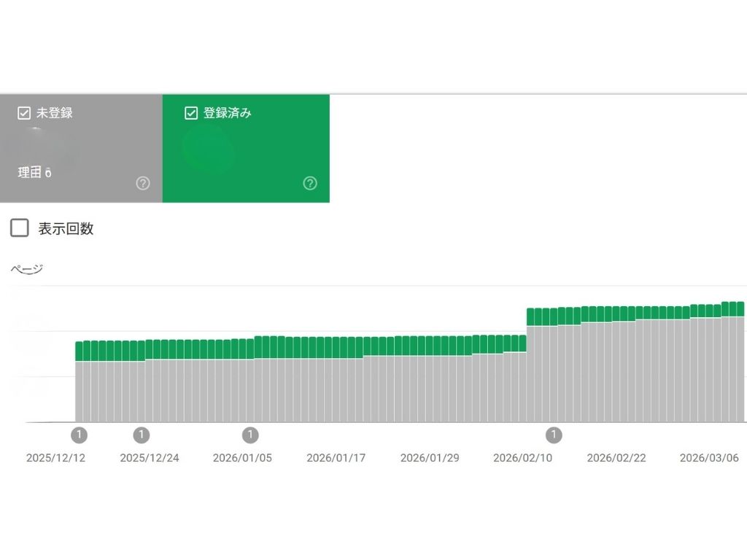Open annotation marker above 2025/12/24
Viewport: 747px width, 560px height.
coord(142,435)
